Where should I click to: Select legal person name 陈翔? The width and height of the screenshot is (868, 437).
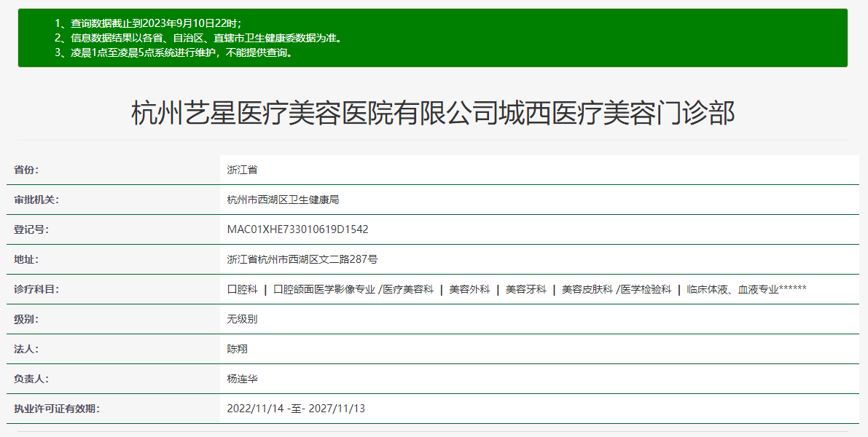(237, 349)
